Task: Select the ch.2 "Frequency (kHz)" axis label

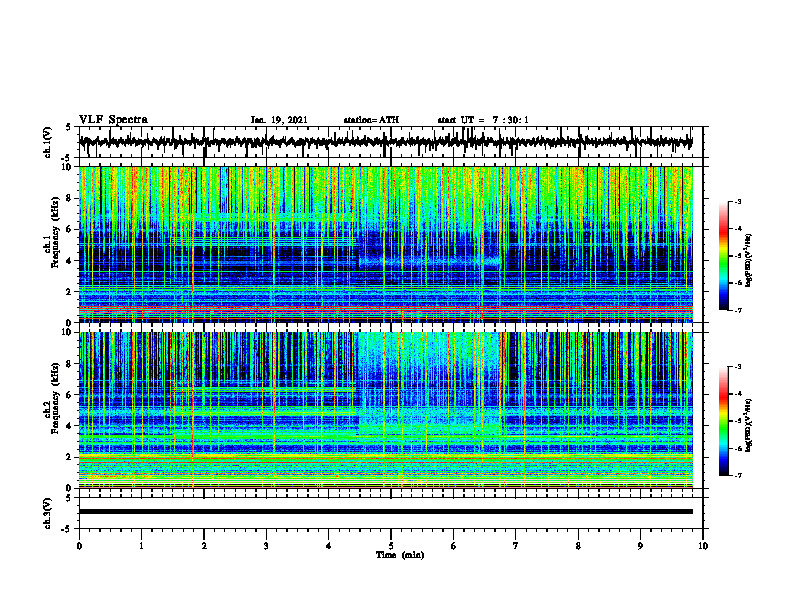Action: (56, 398)
